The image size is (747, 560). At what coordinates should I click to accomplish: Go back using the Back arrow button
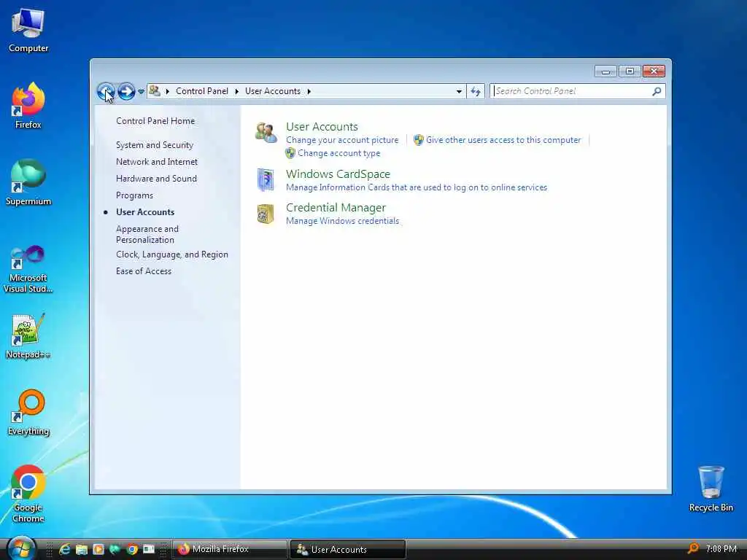[x=106, y=91]
